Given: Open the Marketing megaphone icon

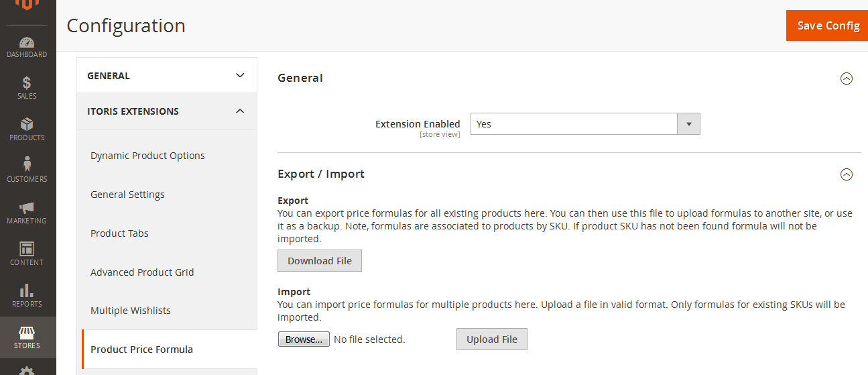Looking at the screenshot, I should coord(27,208).
